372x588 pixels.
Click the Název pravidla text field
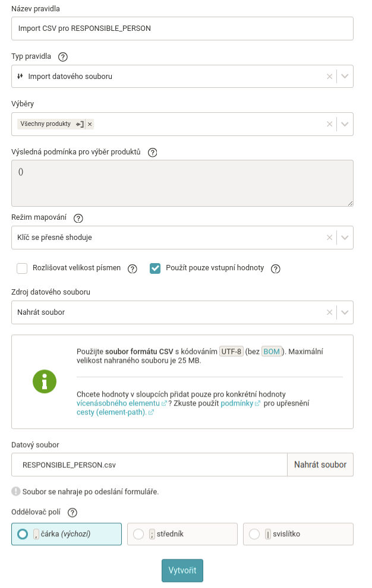pyautogui.click(x=182, y=28)
